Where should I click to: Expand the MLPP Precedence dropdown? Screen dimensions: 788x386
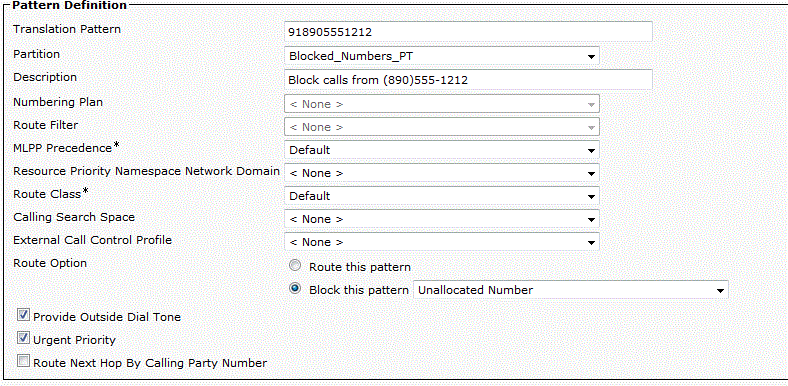[442, 150]
